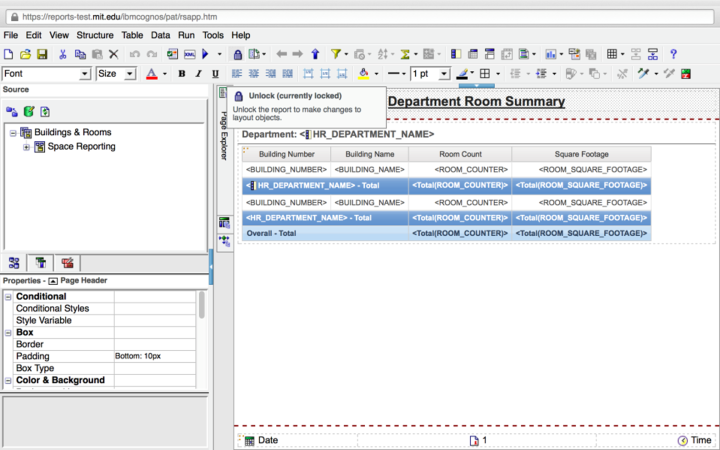Toggle Italic formatting

pos(199,74)
